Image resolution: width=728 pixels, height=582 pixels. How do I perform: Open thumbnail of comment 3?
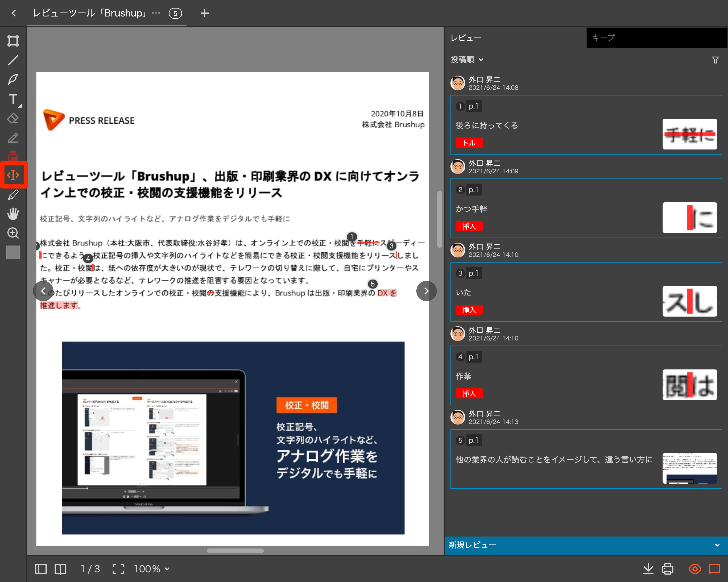(690, 301)
